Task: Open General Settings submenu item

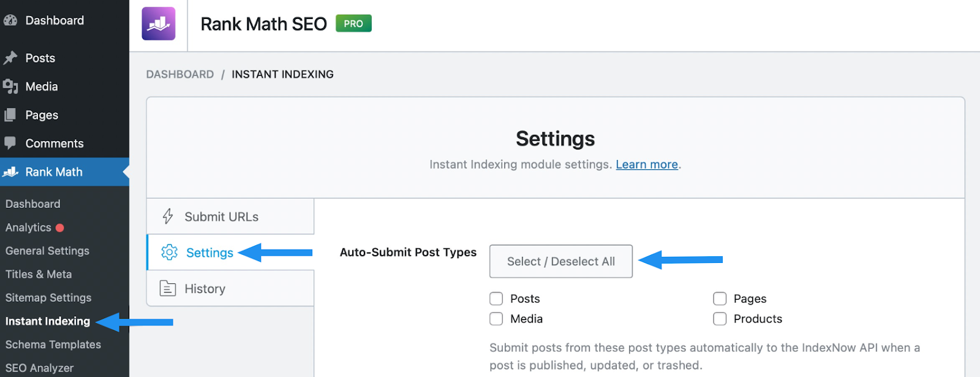Action: tap(47, 251)
